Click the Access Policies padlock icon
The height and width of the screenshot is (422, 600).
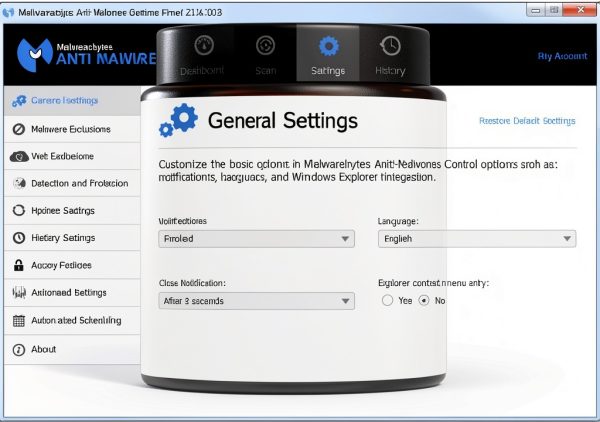(x=19, y=265)
